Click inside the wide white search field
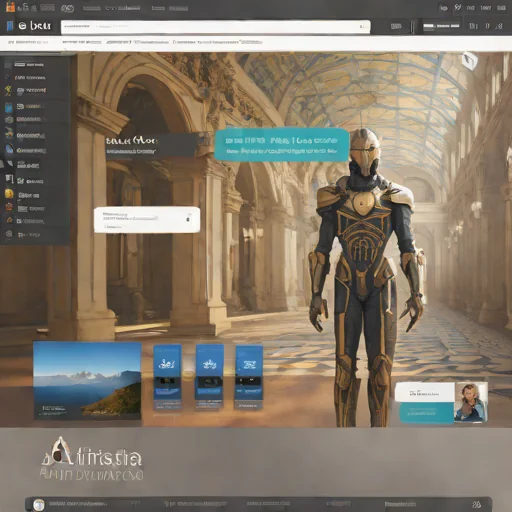This screenshot has width=512, height=512. click(x=215, y=27)
